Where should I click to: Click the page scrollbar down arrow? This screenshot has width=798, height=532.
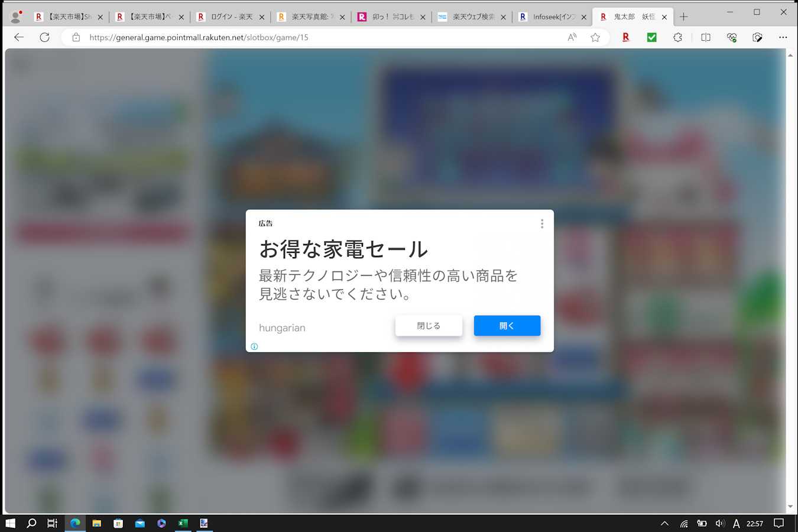tap(790, 507)
